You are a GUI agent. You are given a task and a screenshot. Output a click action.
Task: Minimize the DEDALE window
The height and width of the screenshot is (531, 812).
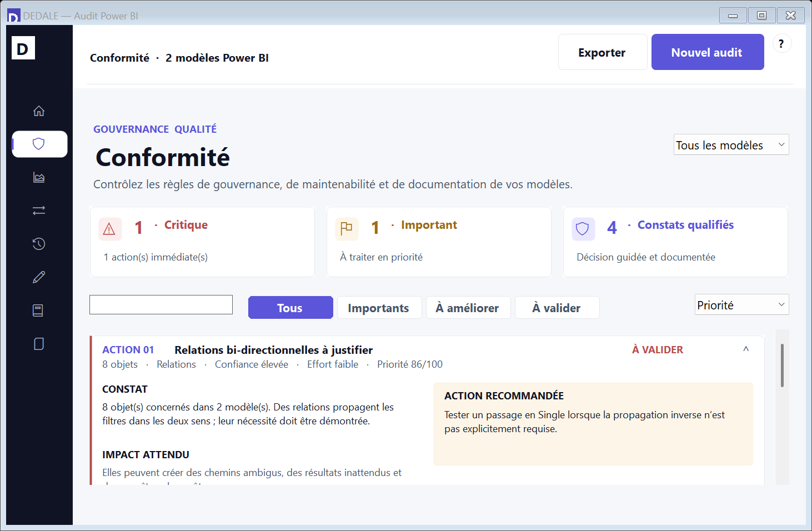(x=733, y=16)
